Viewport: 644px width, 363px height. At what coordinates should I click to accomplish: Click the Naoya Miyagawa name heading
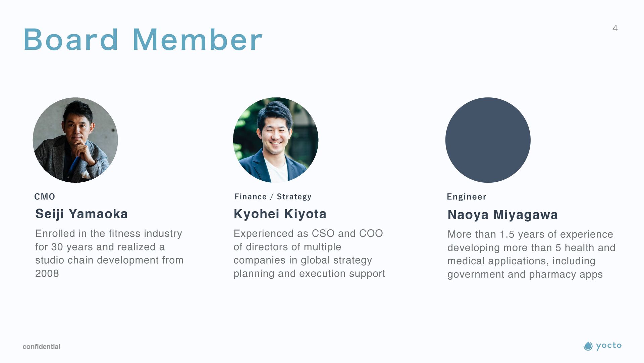(502, 215)
